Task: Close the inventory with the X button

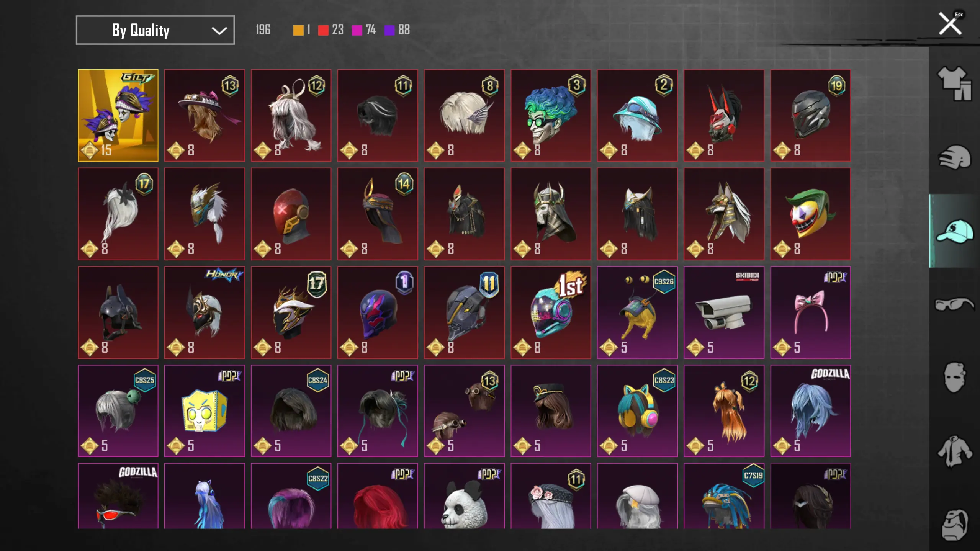Action: 950,24
